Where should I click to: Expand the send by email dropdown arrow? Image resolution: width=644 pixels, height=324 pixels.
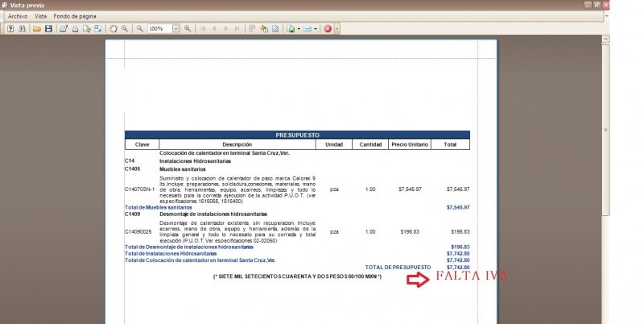[316, 28]
